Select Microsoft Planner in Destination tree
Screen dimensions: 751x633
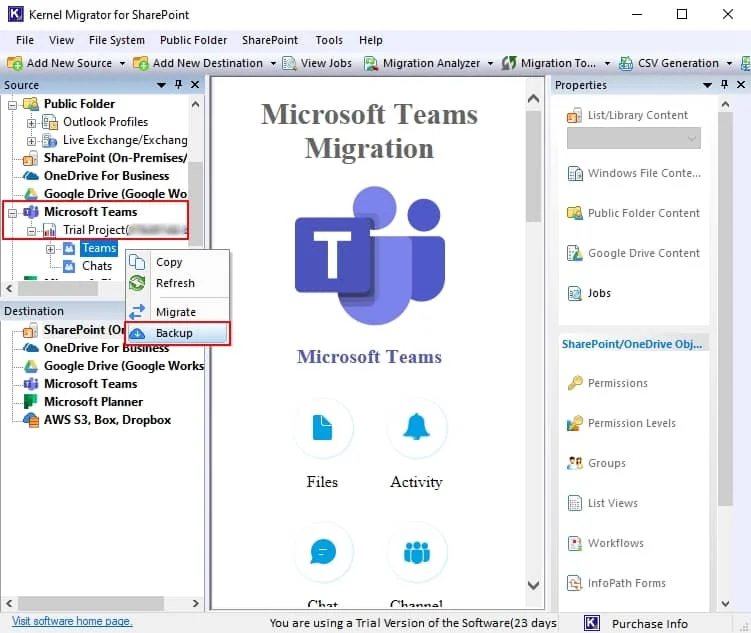[x=93, y=402]
